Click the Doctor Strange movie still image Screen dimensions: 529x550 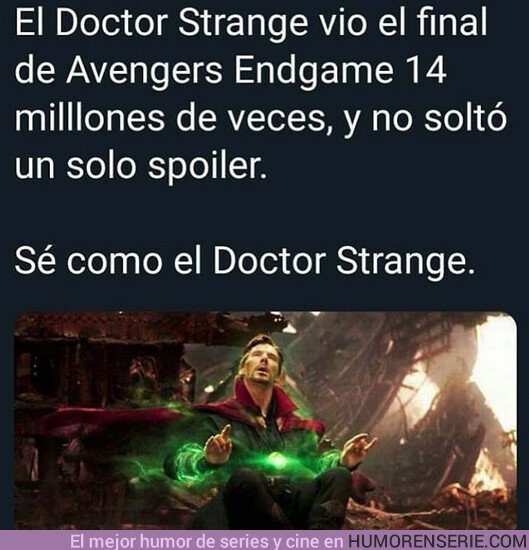265,420
